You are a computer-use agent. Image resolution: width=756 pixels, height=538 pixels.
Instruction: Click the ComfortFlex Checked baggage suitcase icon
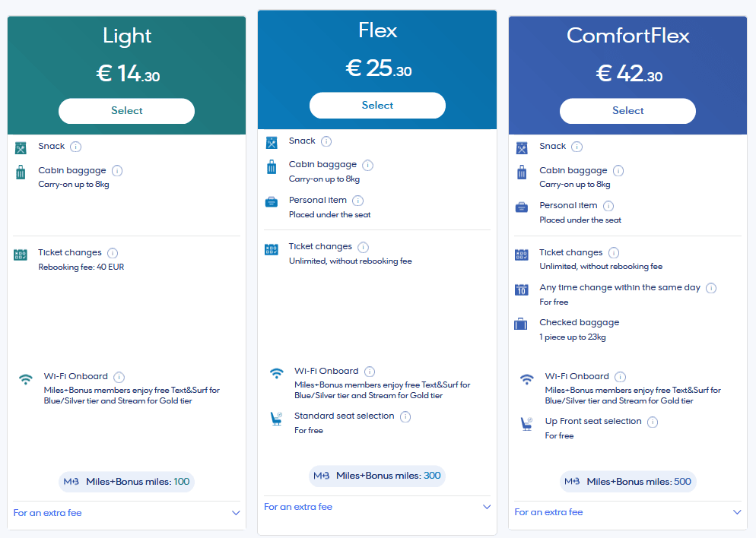coord(521,324)
